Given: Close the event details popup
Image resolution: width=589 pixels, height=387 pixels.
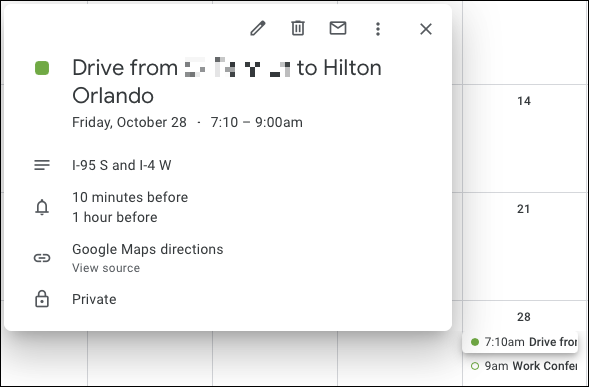Looking at the screenshot, I should click(x=426, y=29).
